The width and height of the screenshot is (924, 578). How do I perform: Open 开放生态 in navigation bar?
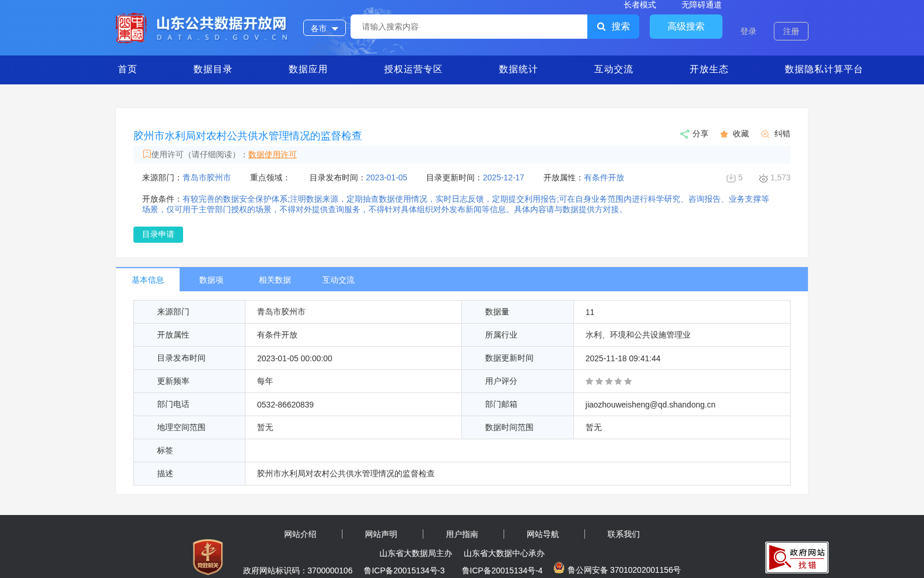click(709, 69)
